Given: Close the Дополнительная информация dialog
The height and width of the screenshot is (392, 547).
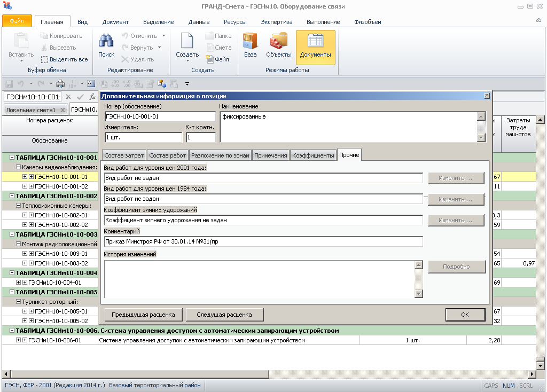Looking at the screenshot, I should pos(486,96).
